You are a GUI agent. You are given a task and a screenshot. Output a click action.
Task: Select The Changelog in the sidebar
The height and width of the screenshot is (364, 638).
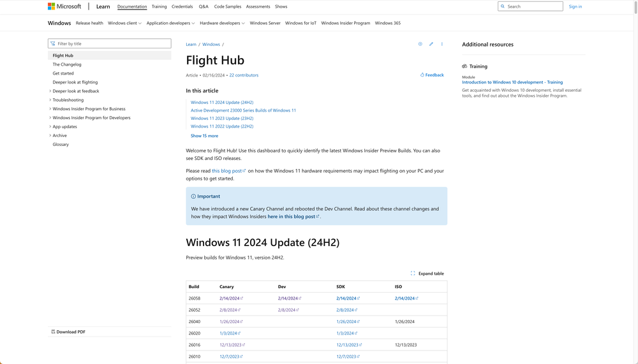click(67, 64)
